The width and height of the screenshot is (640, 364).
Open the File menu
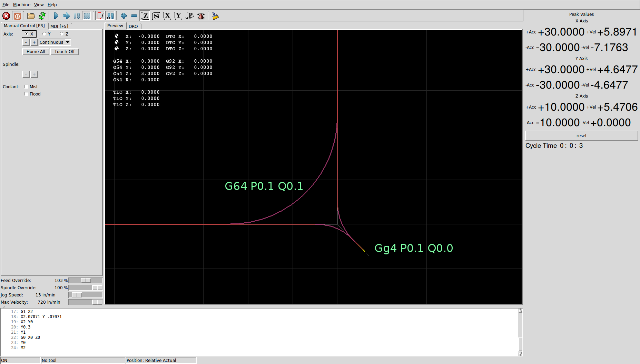coord(6,4)
